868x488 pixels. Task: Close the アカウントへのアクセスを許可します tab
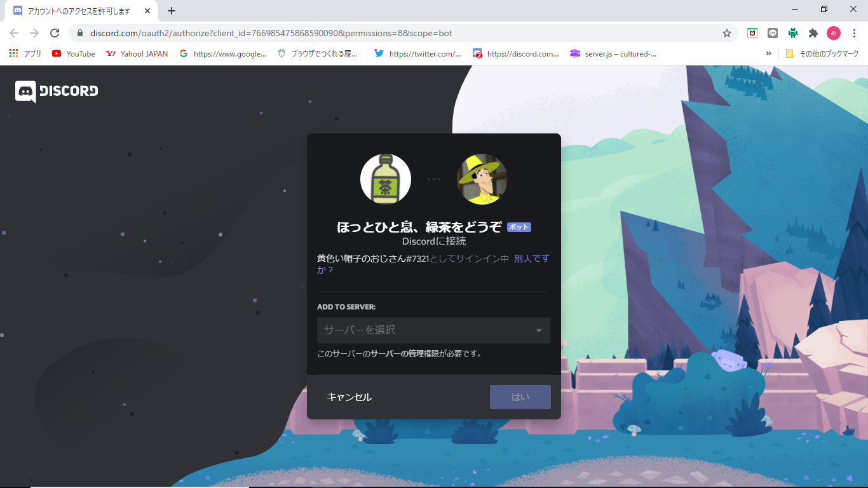[x=146, y=11]
